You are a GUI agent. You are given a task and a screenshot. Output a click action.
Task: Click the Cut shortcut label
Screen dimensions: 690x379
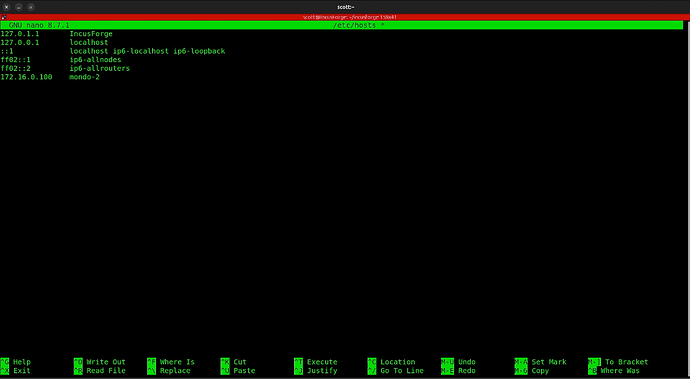(240, 362)
